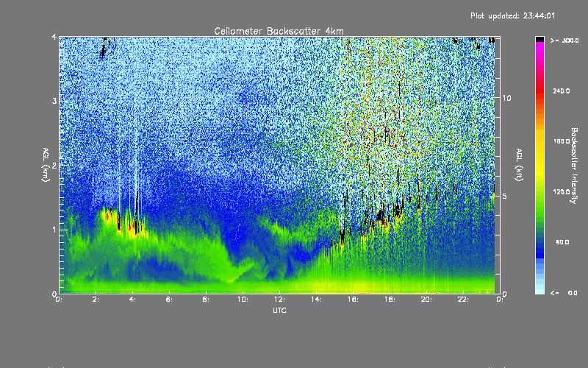Screen dimensions: 588x368
Task: Click the '<= 0.0' colorbar value
Action: point(564,293)
